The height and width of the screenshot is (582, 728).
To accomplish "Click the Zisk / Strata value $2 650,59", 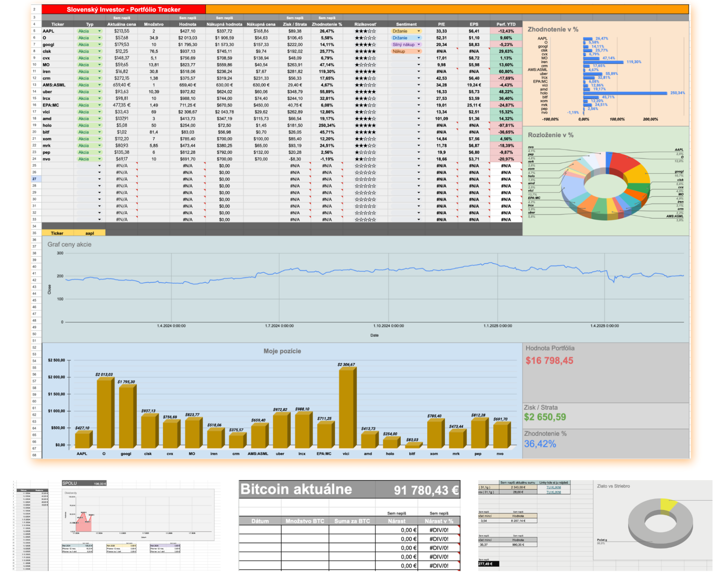I will click(545, 417).
